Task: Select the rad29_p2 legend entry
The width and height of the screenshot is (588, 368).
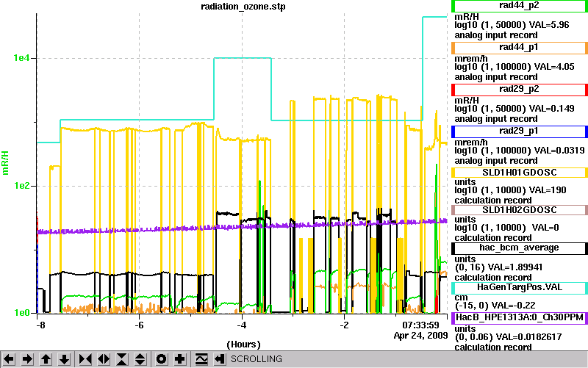Action: (x=519, y=90)
